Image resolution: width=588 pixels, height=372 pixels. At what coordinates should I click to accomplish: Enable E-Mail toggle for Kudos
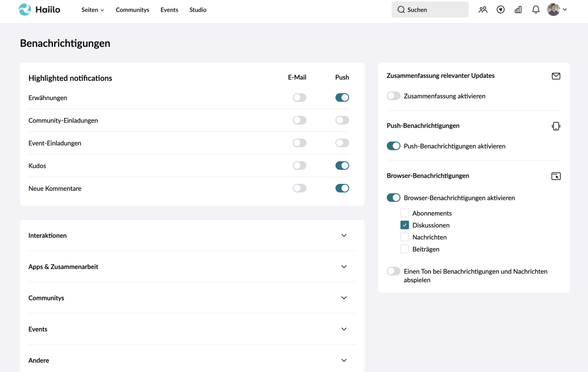point(299,165)
